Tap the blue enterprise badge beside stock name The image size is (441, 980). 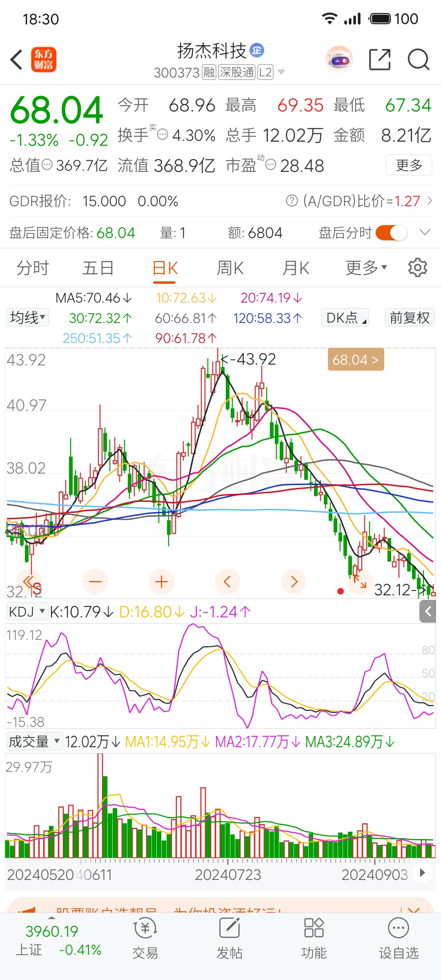257,50
